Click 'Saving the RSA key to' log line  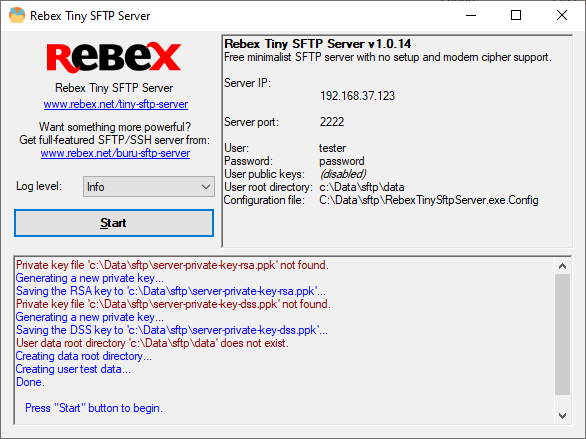(171, 291)
